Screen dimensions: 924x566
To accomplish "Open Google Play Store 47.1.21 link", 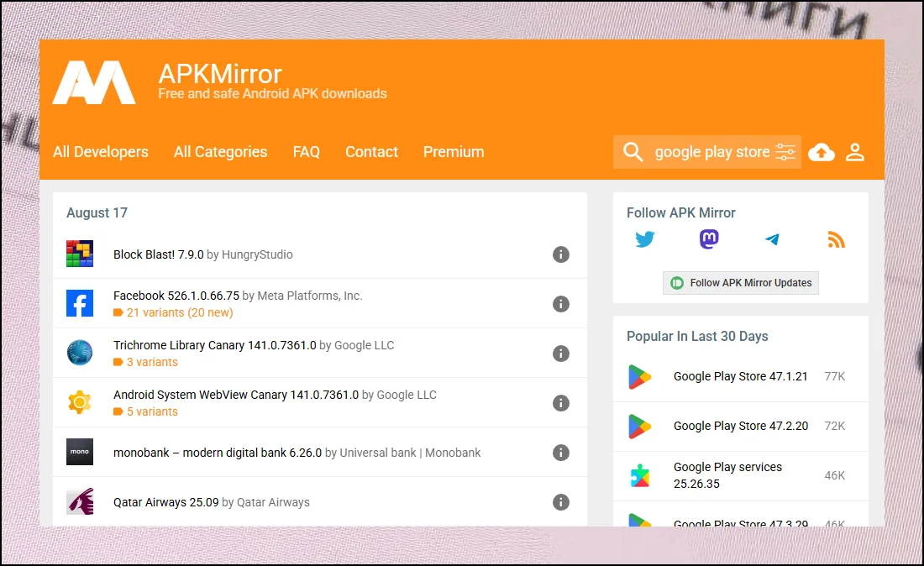I will [740, 376].
